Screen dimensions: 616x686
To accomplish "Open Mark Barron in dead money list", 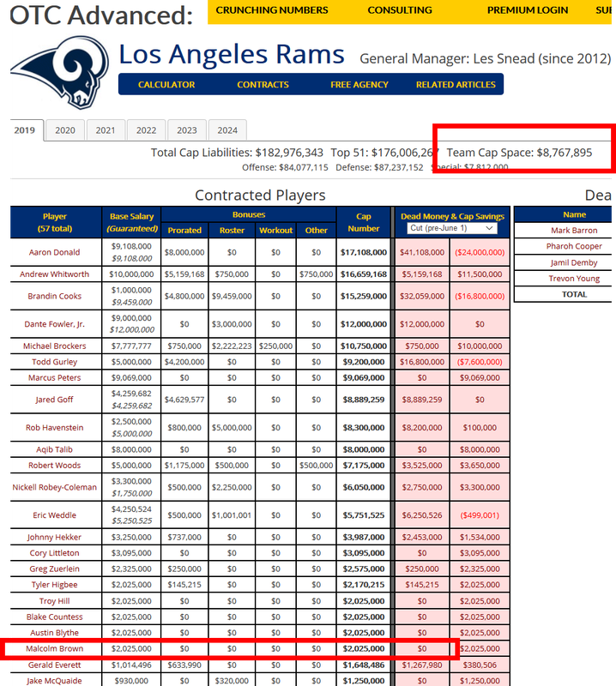I will click(574, 231).
